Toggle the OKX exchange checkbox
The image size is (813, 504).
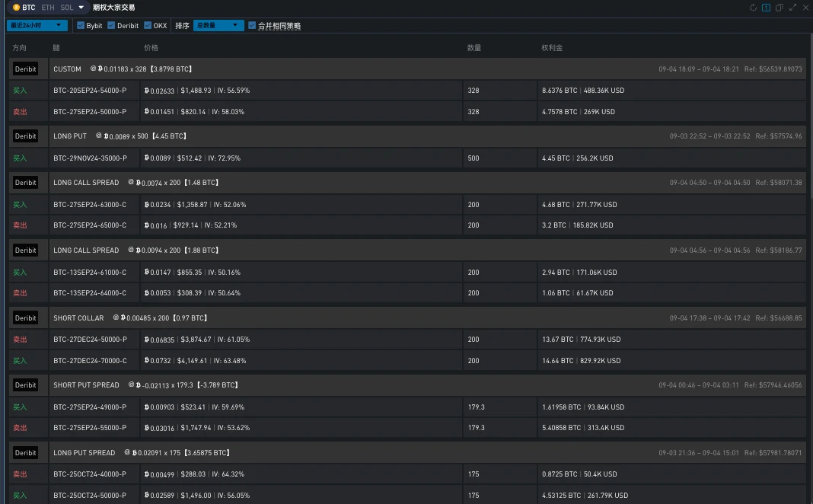tap(148, 26)
